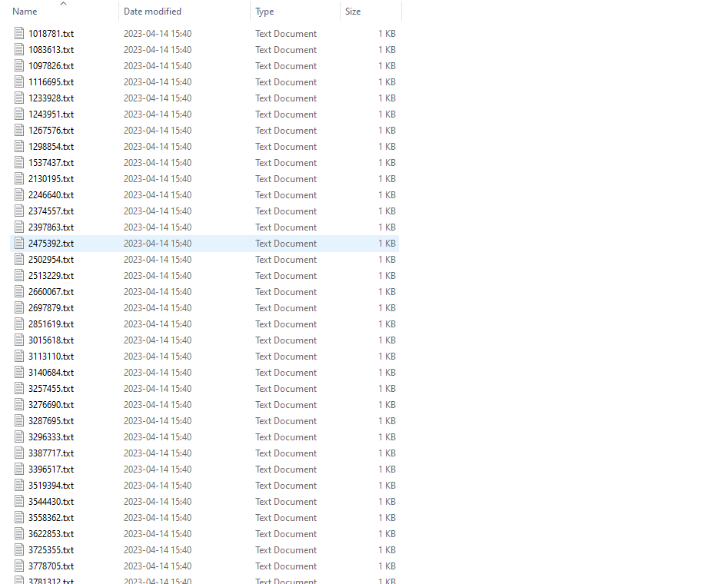This screenshot has height=584, width=728.
Task: Click the icon next to 3778705.txt
Action: [x=20, y=566]
